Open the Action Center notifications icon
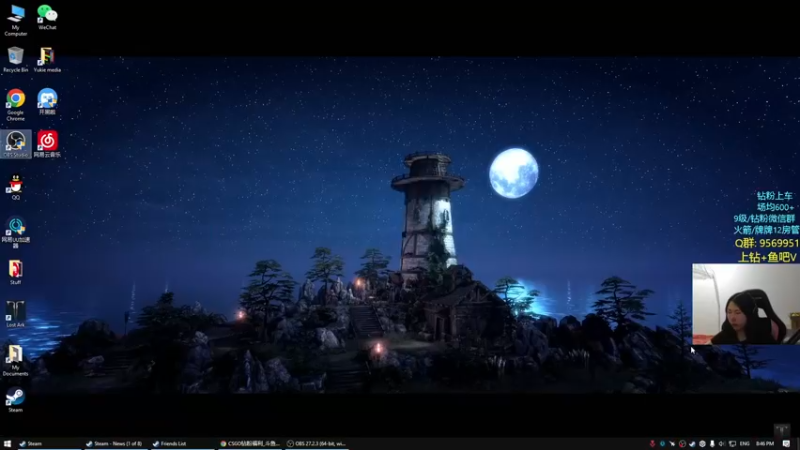The width and height of the screenshot is (800, 450). point(786,444)
